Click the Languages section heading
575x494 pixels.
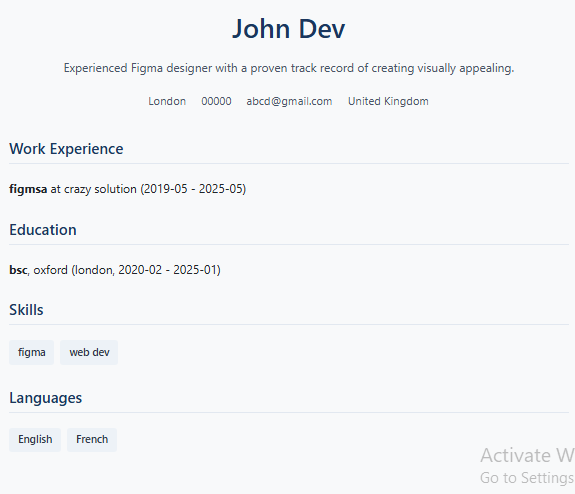(x=45, y=398)
